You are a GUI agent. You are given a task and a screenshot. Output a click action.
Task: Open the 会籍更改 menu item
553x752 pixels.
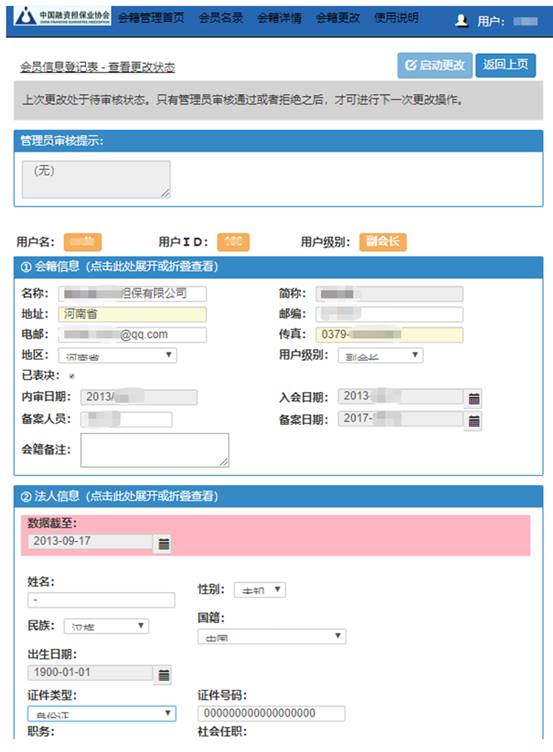coord(338,18)
